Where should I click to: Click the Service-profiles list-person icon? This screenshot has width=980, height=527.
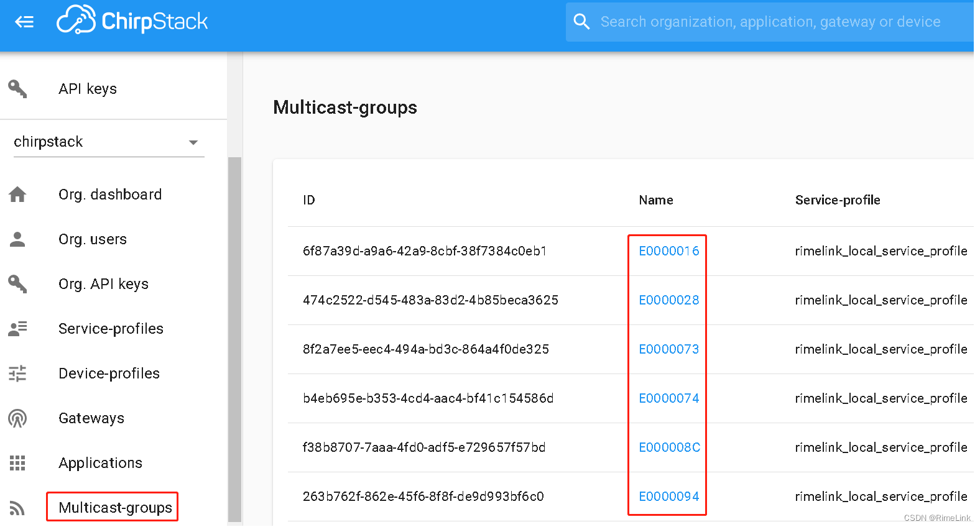coord(17,329)
